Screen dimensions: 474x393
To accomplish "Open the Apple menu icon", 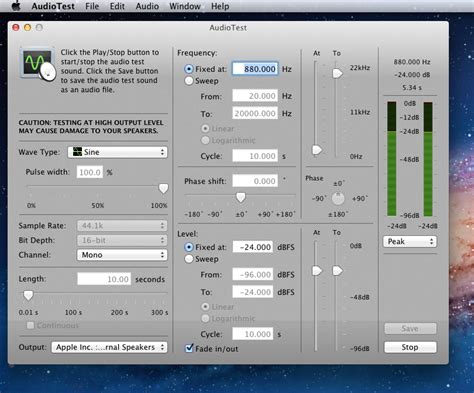I will click(16, 6).
